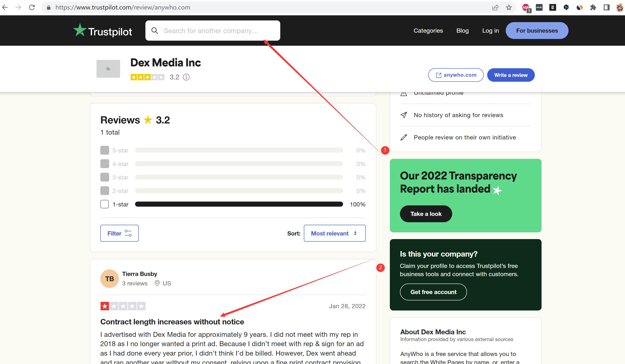The width and height of the screenshot is (625, 364).
Task: Open the Most relevant sort dropdown
Action: click(334, 233)
